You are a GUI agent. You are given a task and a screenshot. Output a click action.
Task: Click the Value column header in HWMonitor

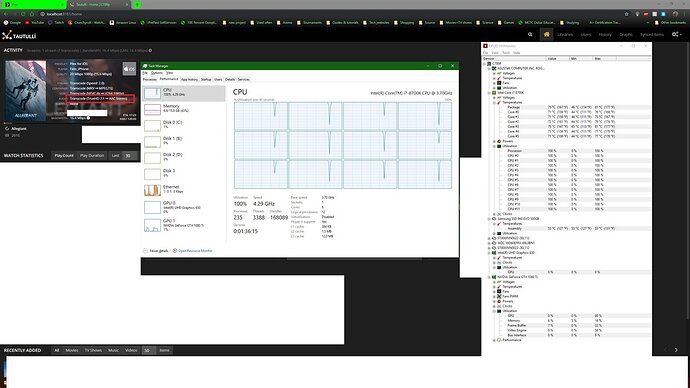coord(558,59)
